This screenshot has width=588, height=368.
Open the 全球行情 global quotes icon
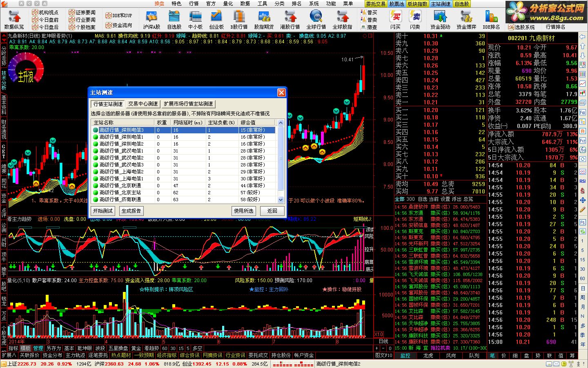click(x=316, y=20)
